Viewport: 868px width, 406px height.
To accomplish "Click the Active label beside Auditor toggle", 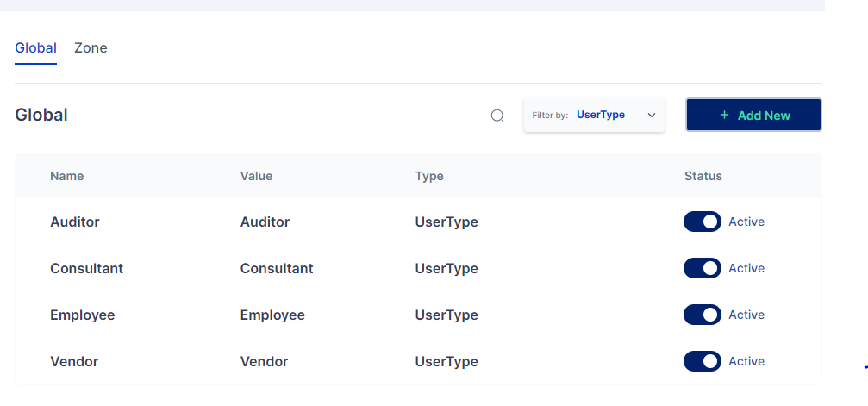I will tap(746, 222).
